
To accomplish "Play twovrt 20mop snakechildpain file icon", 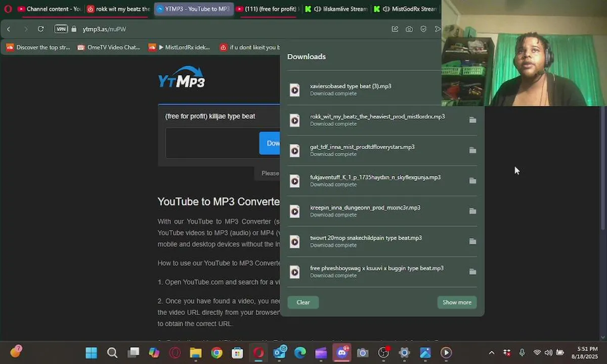I will coord(295,242).
